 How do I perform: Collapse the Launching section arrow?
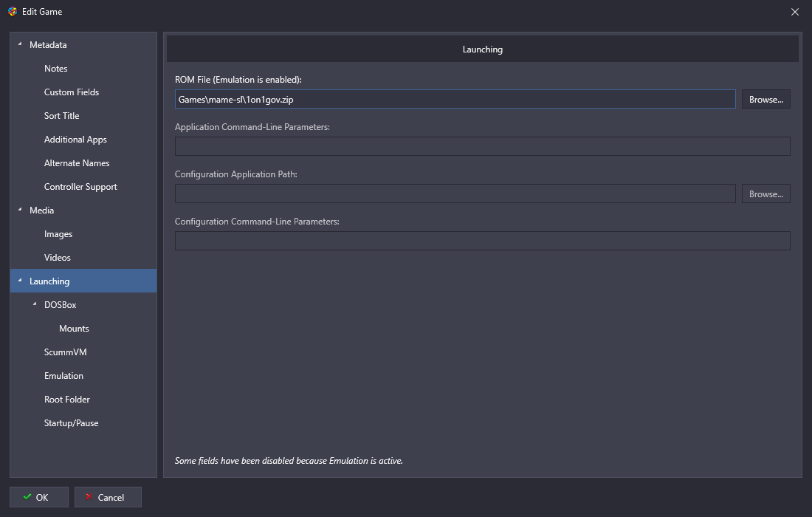click(20, 281)
